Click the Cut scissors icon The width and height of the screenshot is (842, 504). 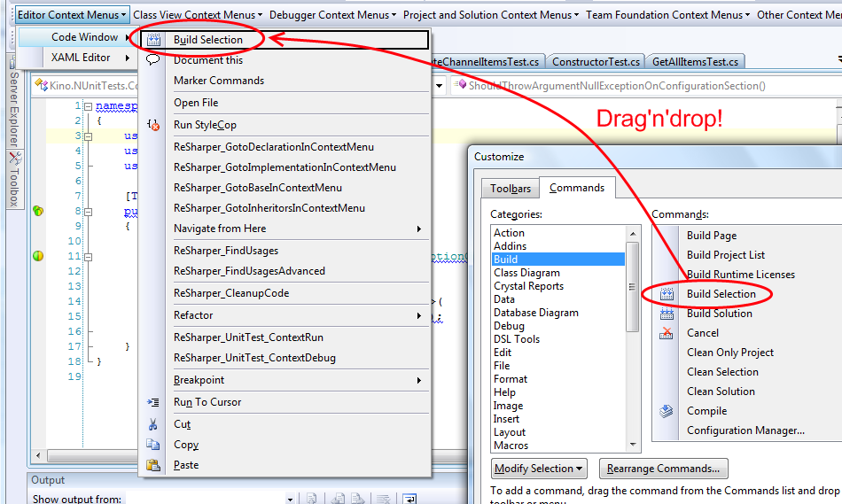coord(153,424)
